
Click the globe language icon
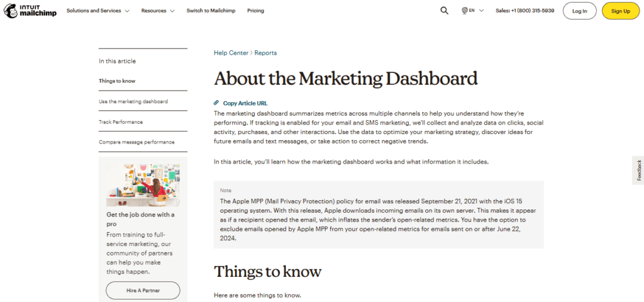(465, 11)
